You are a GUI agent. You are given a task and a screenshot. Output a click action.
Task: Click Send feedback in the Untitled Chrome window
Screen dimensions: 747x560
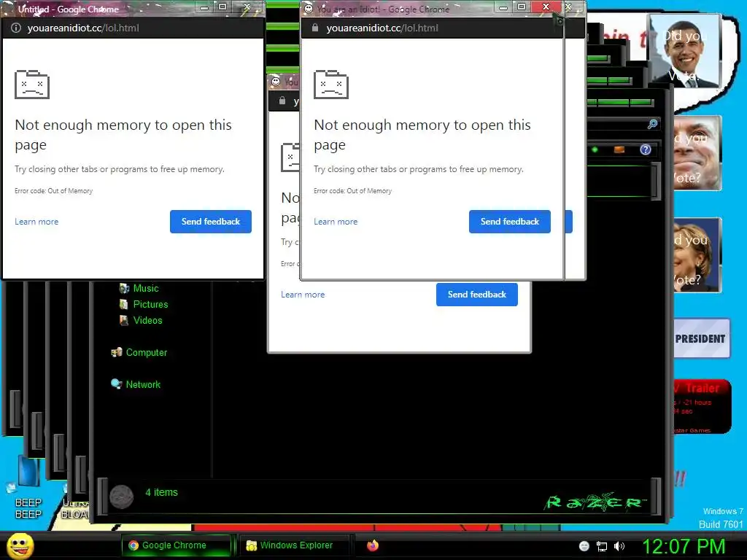pyautogui.click(x=211, y=222)
